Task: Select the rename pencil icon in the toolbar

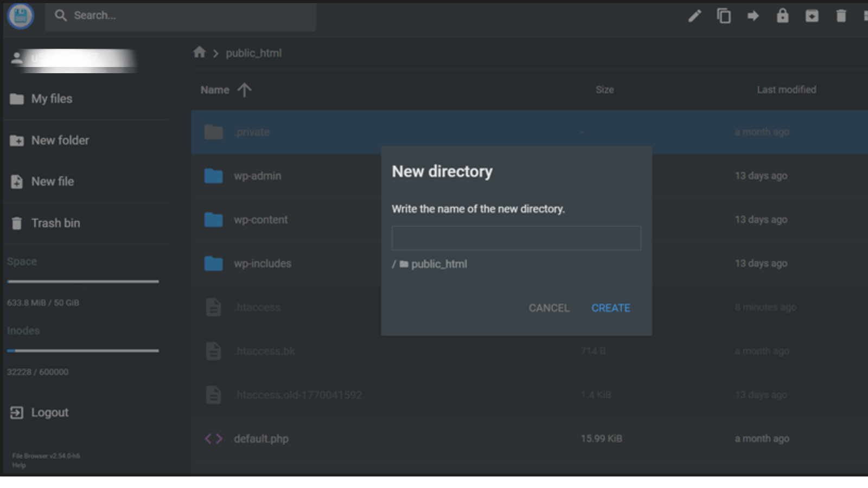Action: [x=694, y=16]
